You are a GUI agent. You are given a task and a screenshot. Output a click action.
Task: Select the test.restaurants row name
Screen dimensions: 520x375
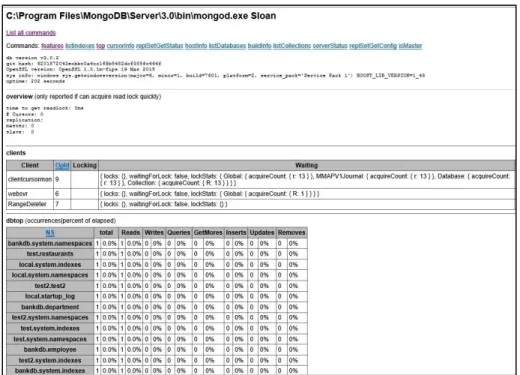pyautogui.click(x=50, y=254)
